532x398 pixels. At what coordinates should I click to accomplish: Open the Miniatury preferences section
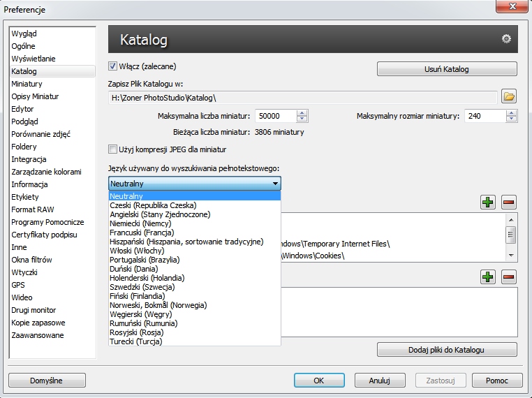tap(27, 84)
